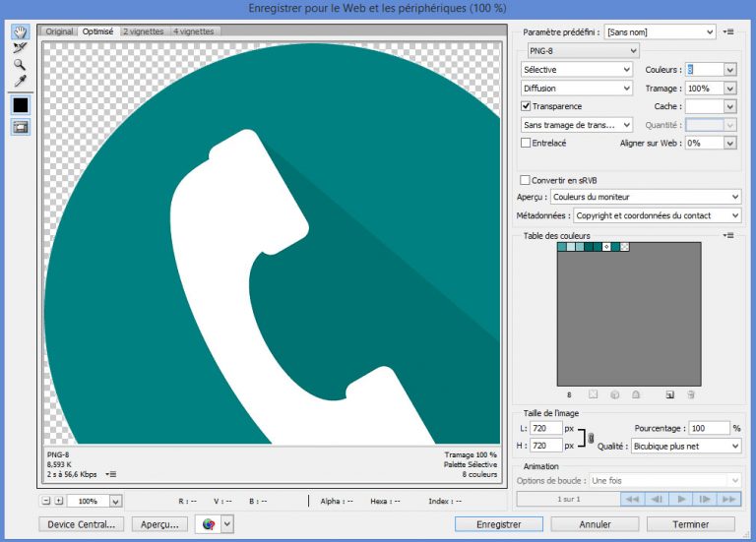Play the animation
756x542 pixels.
pyautogui.click(x=681, y=499)
